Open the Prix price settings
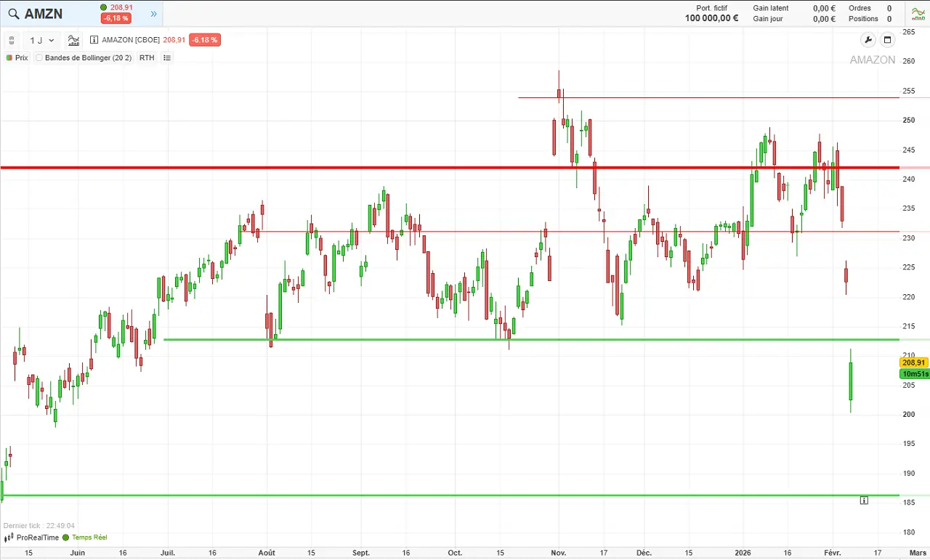This screenshot has width=930, height=560. click(x=22, y=57)
